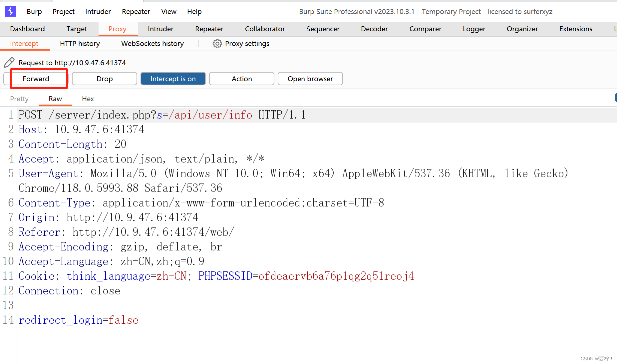Click the Request to http://10.9.47.6:41374 label
This screenshot has width=617, height=364.
tap(72, 63)
